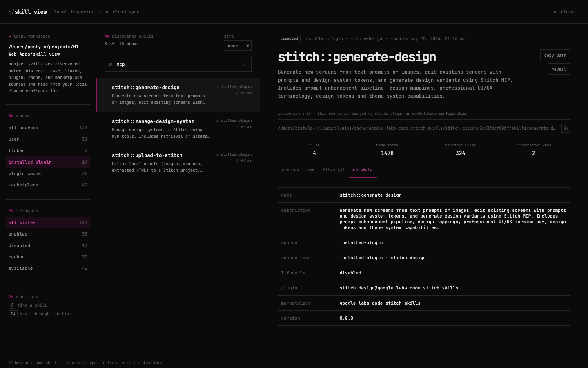The height and width of the screenshot is (368, 588).
Task: Filter by marketplace source
Action: pos(48,185)
